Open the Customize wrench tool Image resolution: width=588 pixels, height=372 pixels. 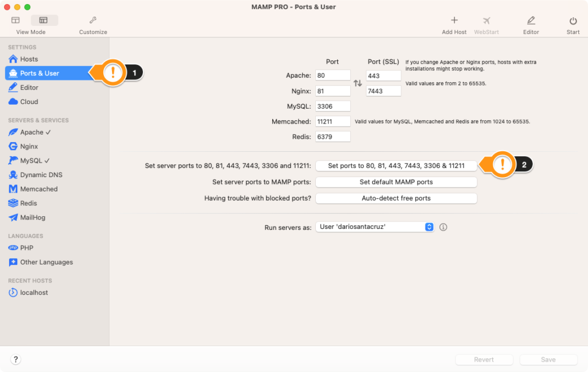pos(93,21)
